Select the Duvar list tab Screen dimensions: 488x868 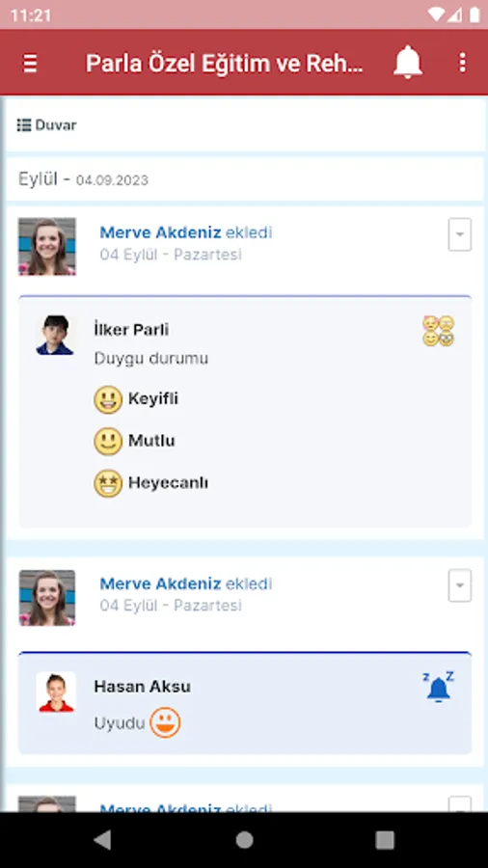(46, 125)
